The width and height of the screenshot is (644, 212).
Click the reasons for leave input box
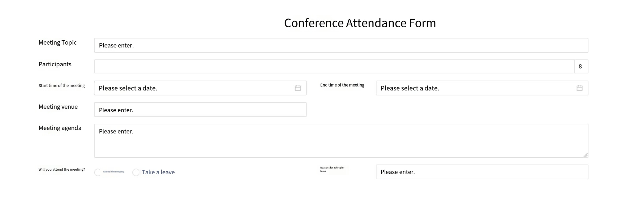click(482, 172)
